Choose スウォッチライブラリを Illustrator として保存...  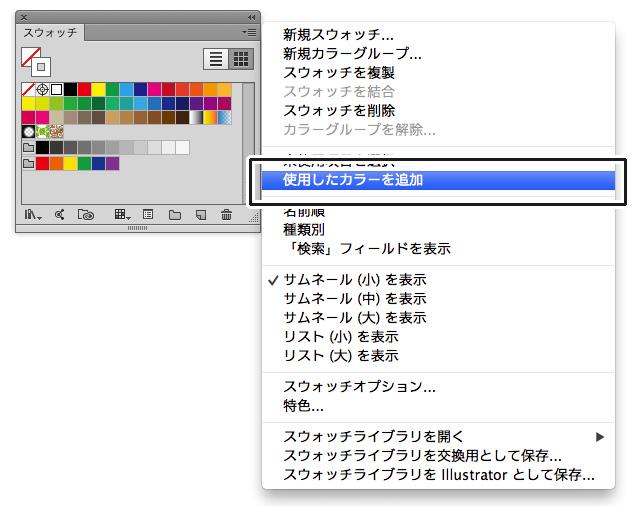[x=439, y=475]
